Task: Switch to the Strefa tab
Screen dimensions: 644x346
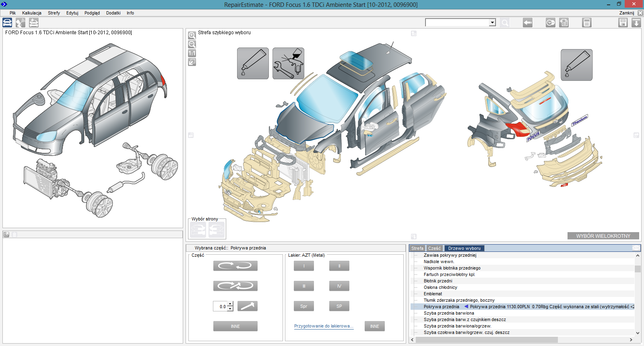Action: point(417,248)
